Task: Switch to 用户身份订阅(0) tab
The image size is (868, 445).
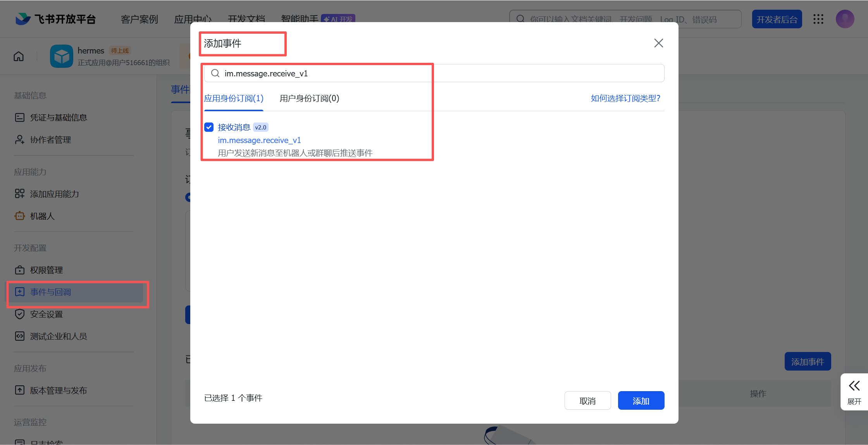Action: click(x=309, y=98)
